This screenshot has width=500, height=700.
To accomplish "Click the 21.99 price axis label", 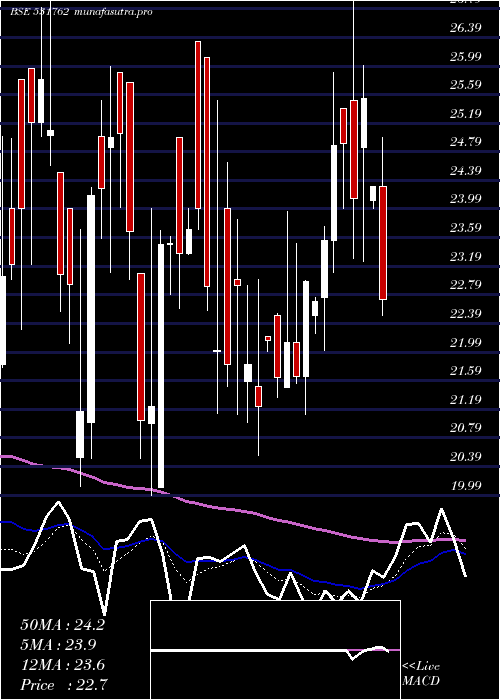I will (x=466, y=342).
